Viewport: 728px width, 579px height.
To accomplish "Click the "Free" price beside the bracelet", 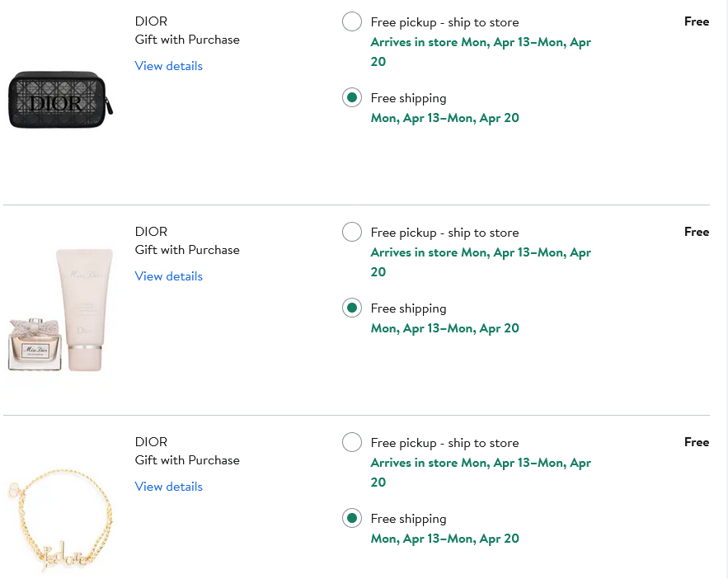I will 696,442.
